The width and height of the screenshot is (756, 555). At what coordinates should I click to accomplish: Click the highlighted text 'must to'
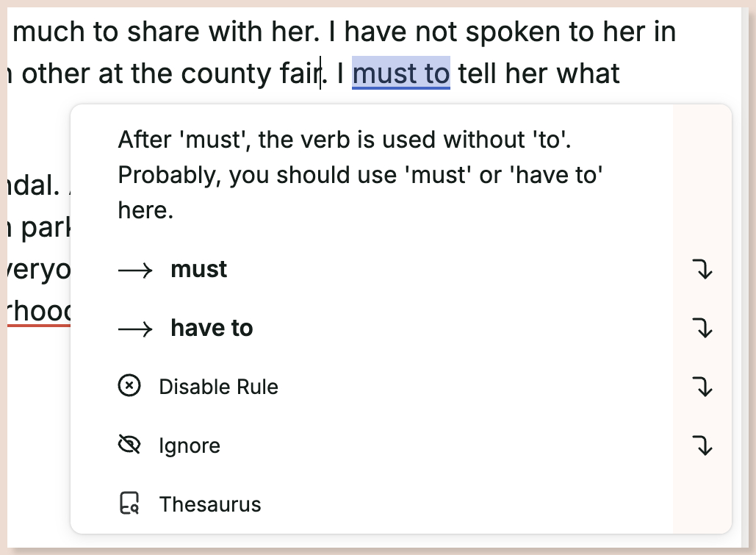click(x=400, y=73)
